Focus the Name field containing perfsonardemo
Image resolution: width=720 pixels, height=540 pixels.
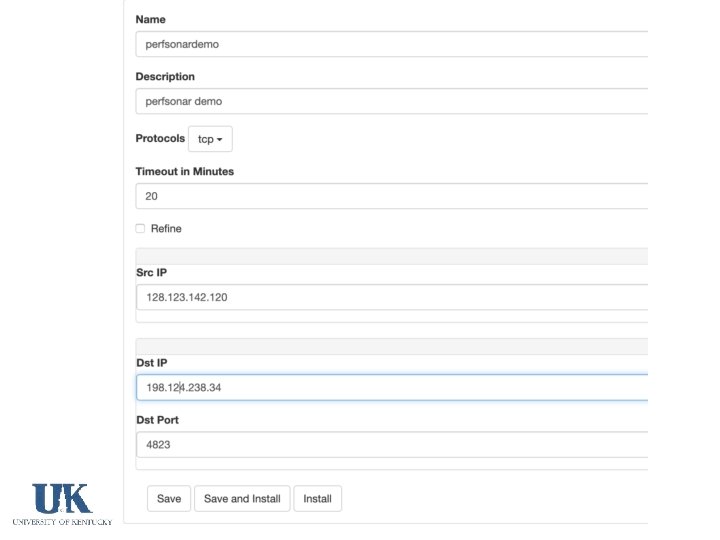(390, 44)
